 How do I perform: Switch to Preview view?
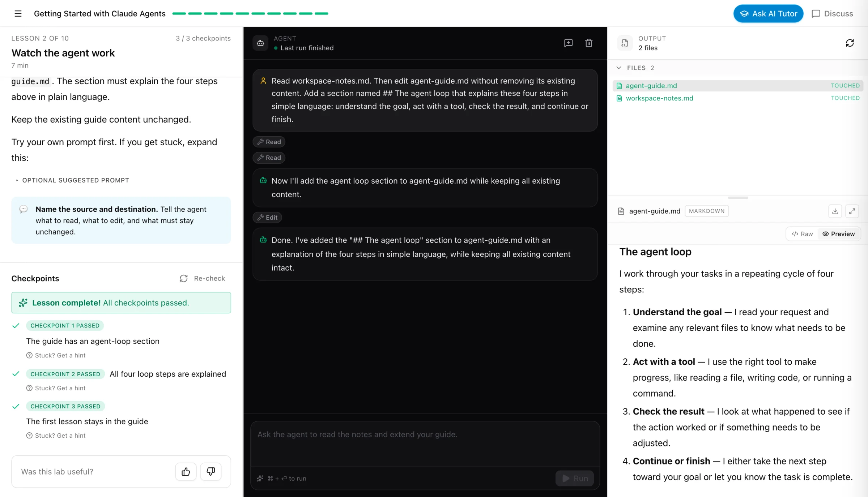tap(839, 234)
